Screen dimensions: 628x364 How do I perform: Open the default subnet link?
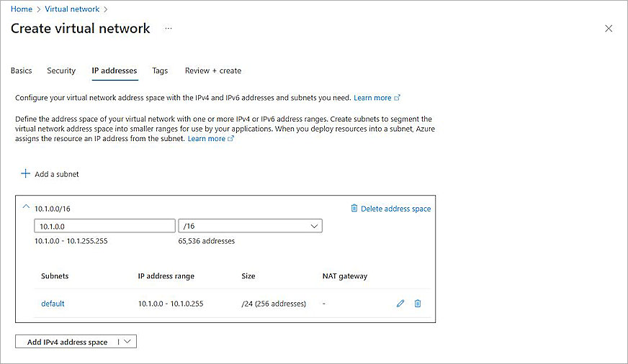point(53,304)
